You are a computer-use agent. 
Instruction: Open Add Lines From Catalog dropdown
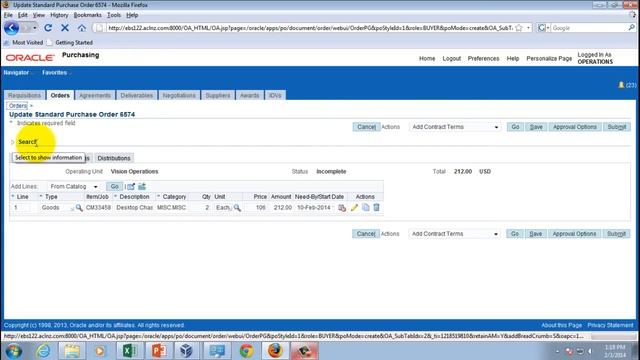pos(74,187)
